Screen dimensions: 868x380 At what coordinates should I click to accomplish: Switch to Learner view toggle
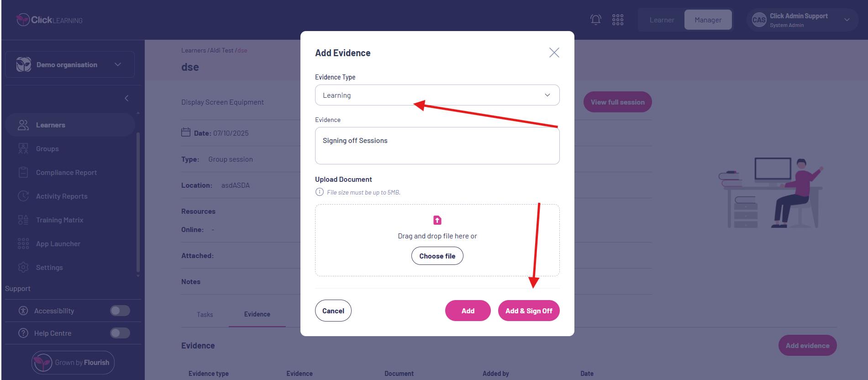pyautogui.click(x=662, y=20)
